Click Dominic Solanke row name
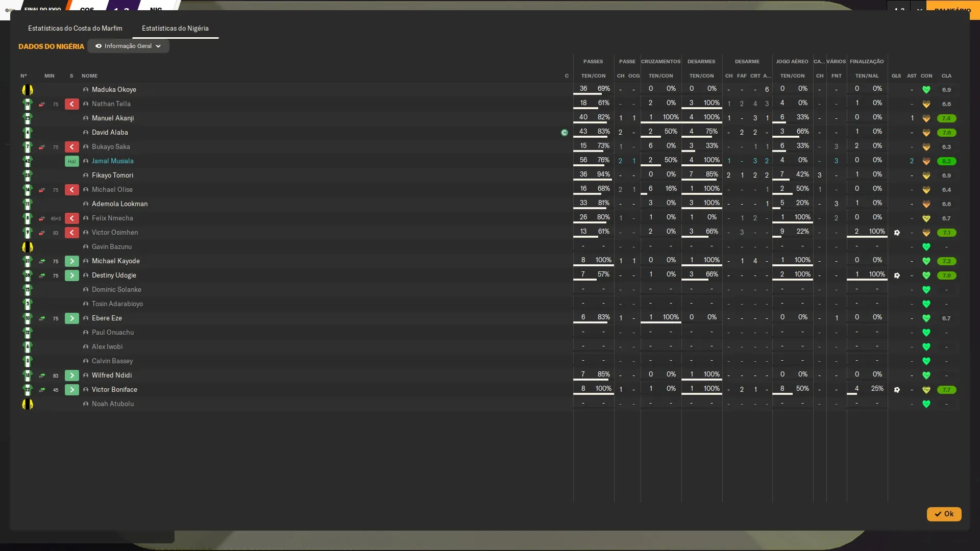This screenshot has height=551, width=980. [116, 289]
